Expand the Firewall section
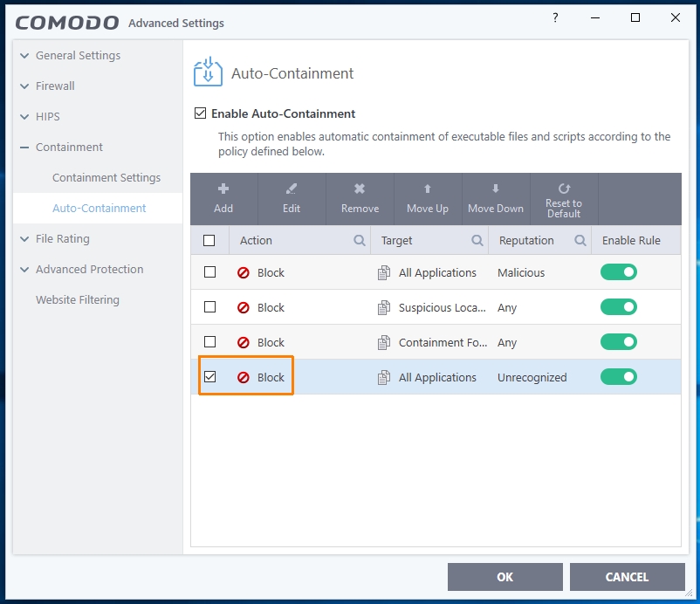Viewport: 700px width, 604px height. [x=25, y=86]
